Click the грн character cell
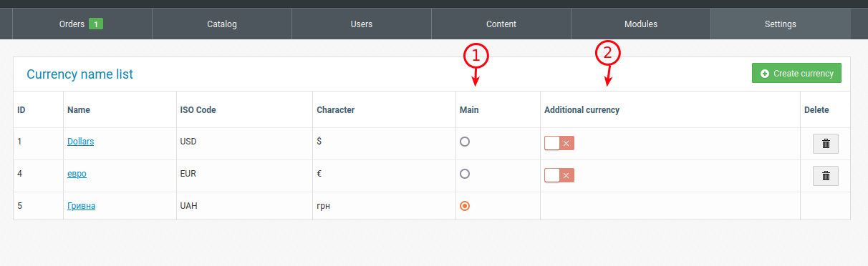Viewport: 868px width, 266px height. tap(384, 206)
